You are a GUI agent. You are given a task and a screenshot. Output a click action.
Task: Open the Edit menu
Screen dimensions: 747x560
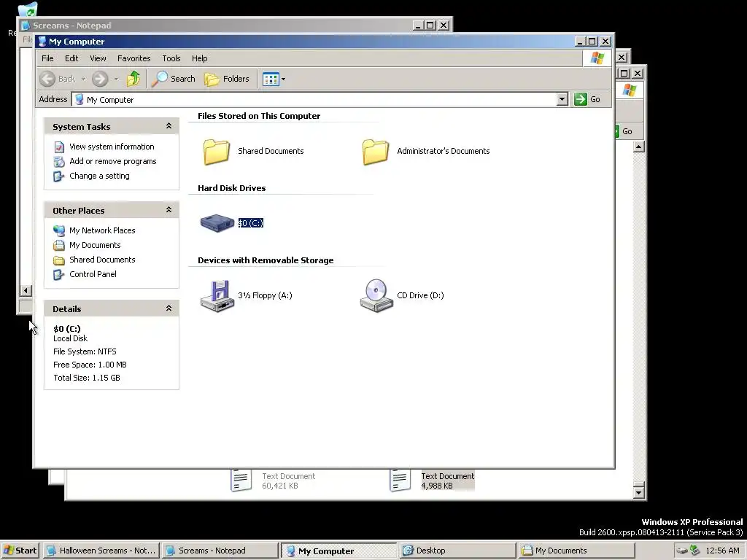[x=71, y=58]
